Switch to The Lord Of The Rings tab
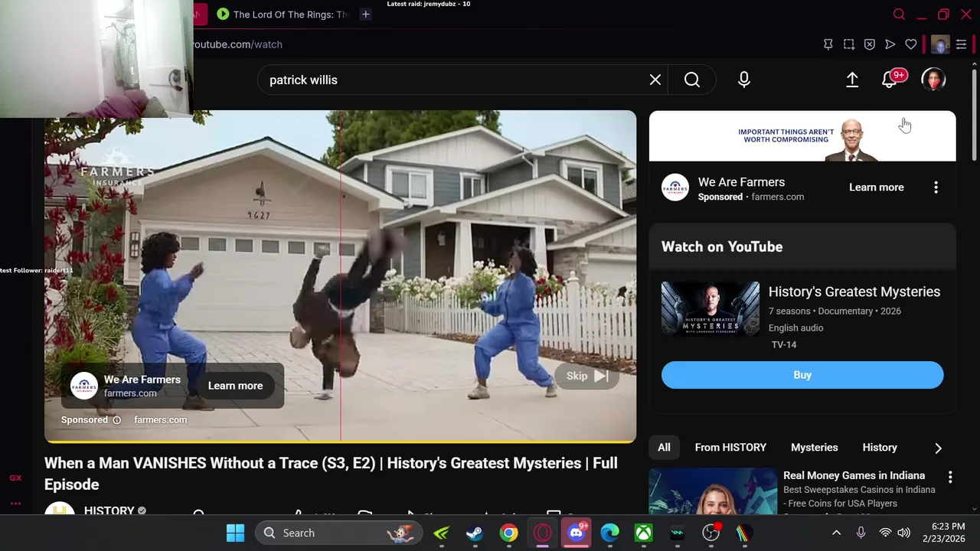 click(283, 15)
